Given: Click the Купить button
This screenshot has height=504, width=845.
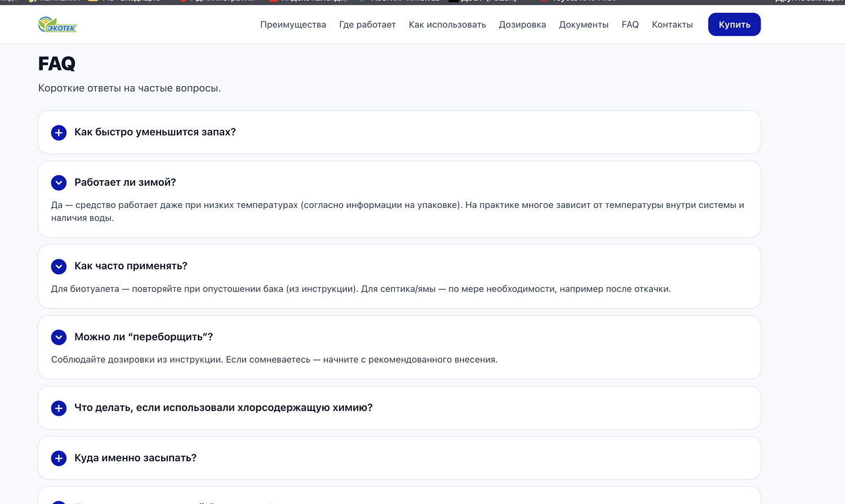Looking at the screenshot, I should coord(734,24).
